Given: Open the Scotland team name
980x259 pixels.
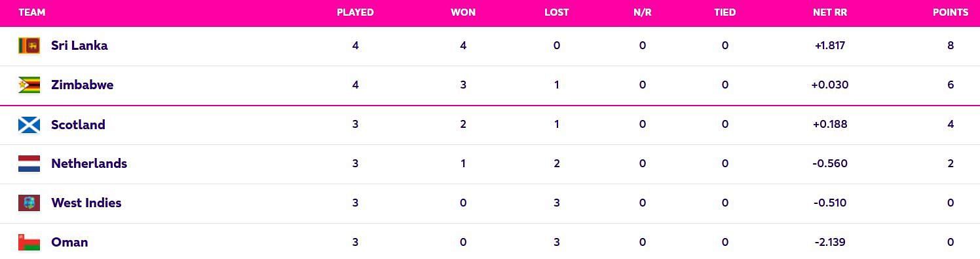Looking at the screenshot, I should 78,125.
